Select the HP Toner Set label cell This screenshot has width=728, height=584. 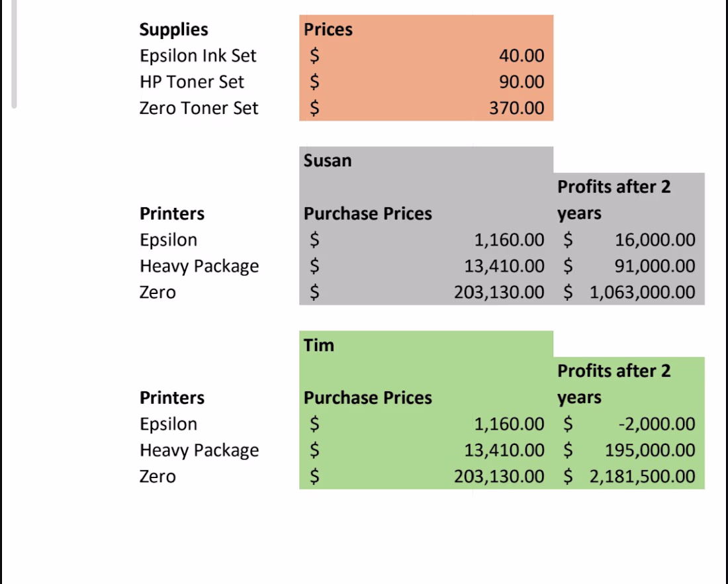click(191, 81)
